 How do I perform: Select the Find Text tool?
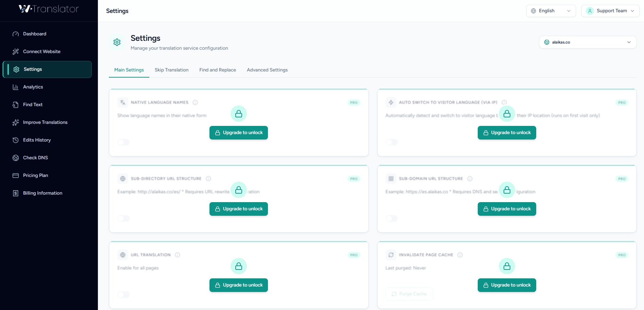tap(32, 104)
